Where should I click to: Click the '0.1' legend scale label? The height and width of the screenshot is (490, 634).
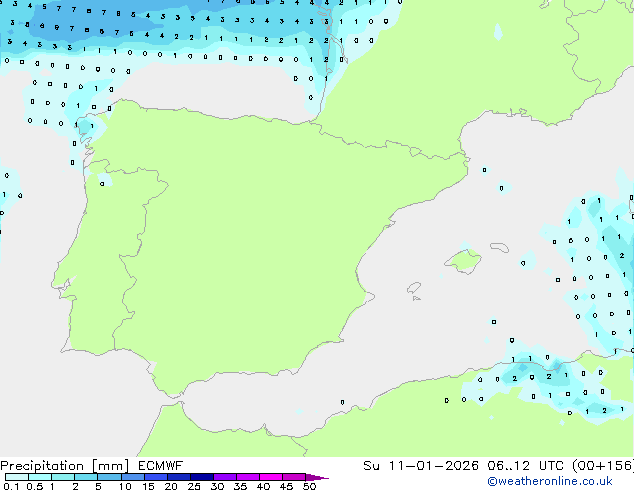point(11,486)
